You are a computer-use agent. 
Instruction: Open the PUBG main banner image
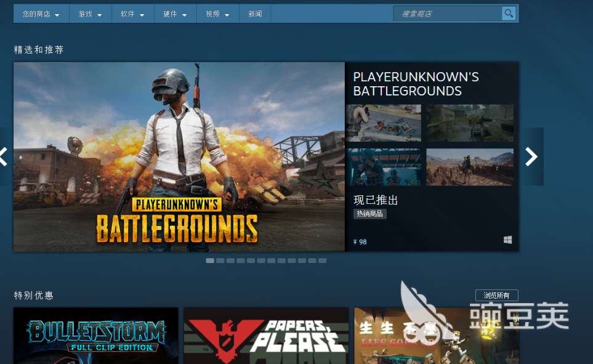click(x=179, y=156)
